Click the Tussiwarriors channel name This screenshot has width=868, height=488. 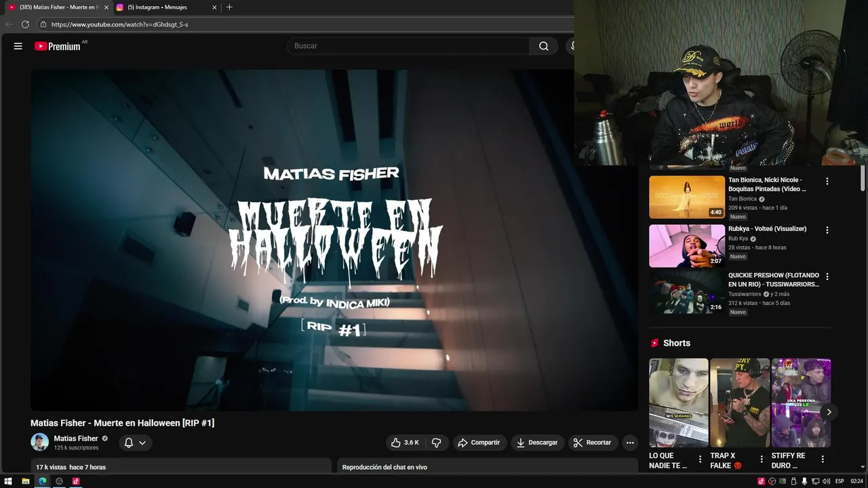745,294
